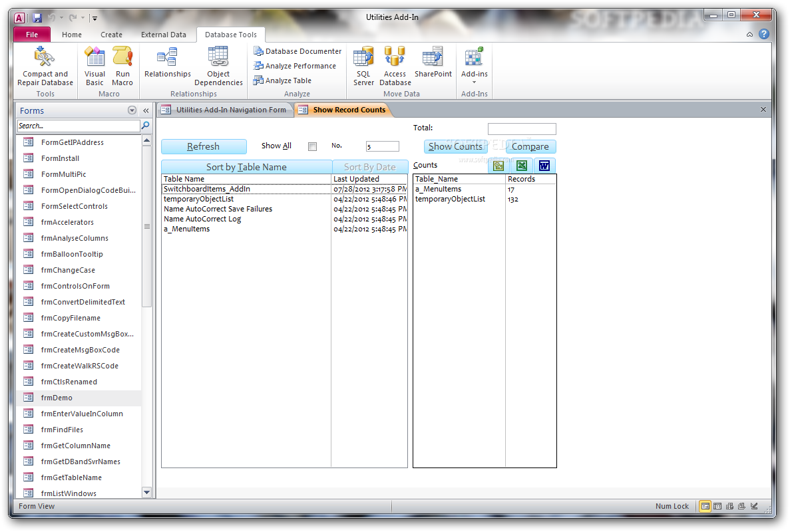This screenshot has height=532, width=790.
Task: Switch to the Create ribbon tab
Action: coord(111,35)
